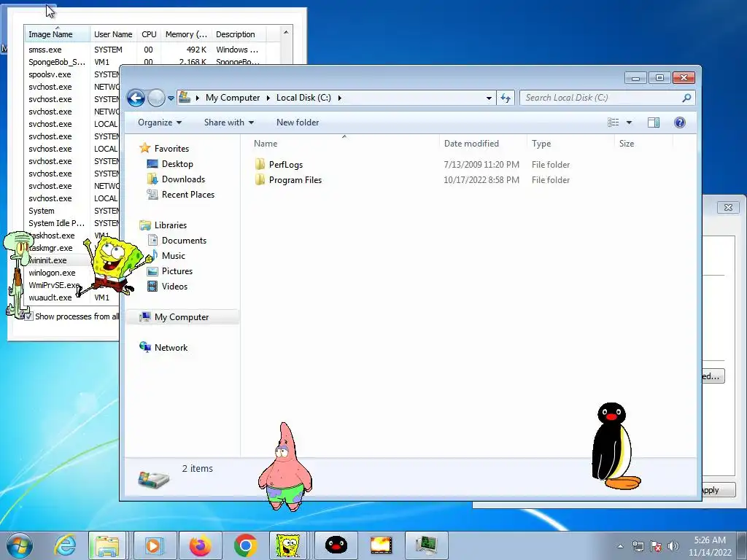747x560 pixels.
Task: Click My Computer in the address breadcrumb
Action: [233, 98]
